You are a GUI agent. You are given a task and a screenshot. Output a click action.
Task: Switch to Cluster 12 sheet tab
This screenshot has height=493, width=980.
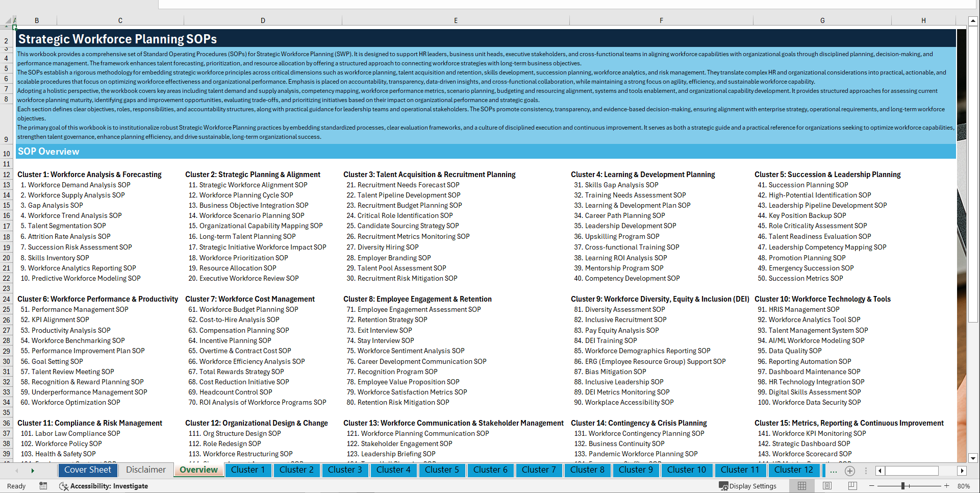coord(794,470)
